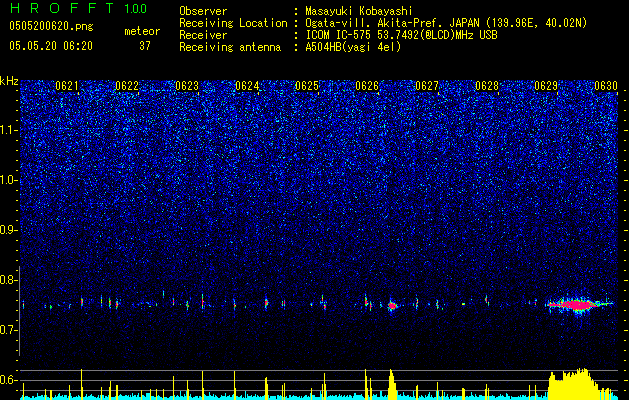Click the 0630 time marker
The height and width of the screenshot is (400, 629).
[x=606, y=86]
